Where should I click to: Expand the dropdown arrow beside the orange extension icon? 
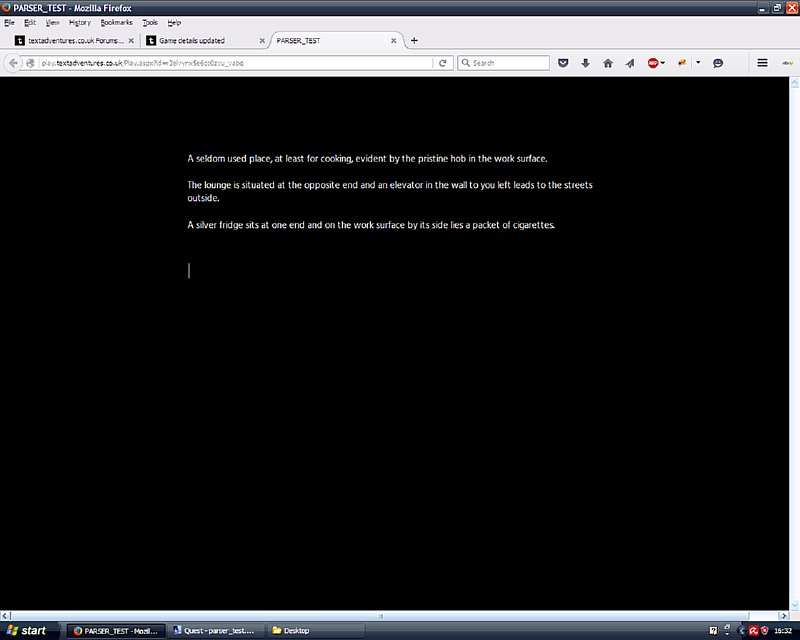click(x=698, y=63)
